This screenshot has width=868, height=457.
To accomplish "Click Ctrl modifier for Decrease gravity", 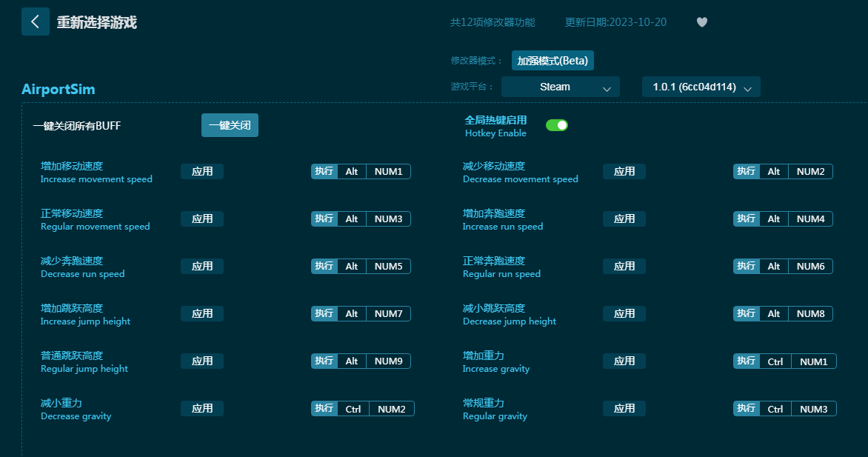I will pos(353,409).
